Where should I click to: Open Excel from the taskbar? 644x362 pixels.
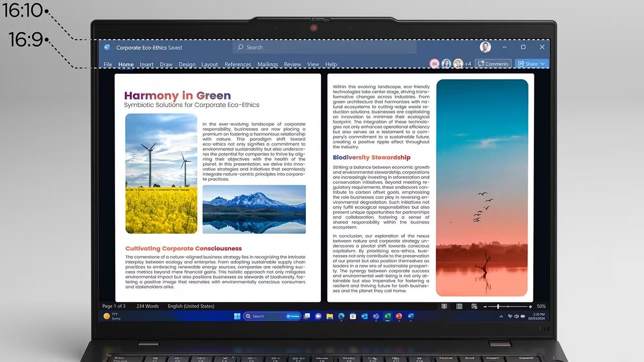coord(387,317)
